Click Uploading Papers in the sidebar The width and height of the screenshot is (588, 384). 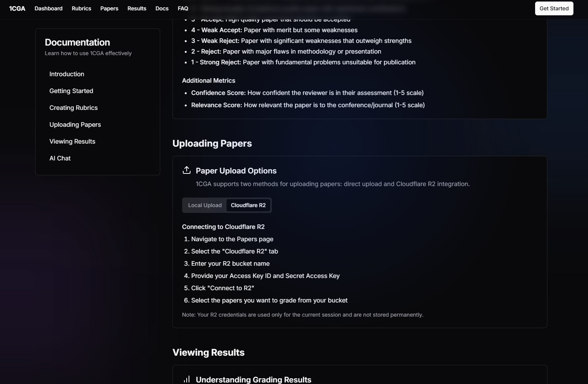(x=75, y=124)
